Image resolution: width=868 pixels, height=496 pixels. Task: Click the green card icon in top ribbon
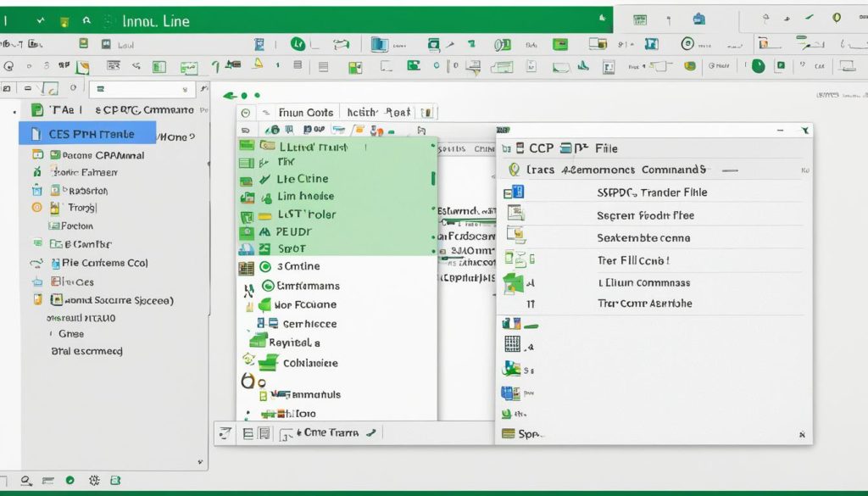[x=561, y=44]
